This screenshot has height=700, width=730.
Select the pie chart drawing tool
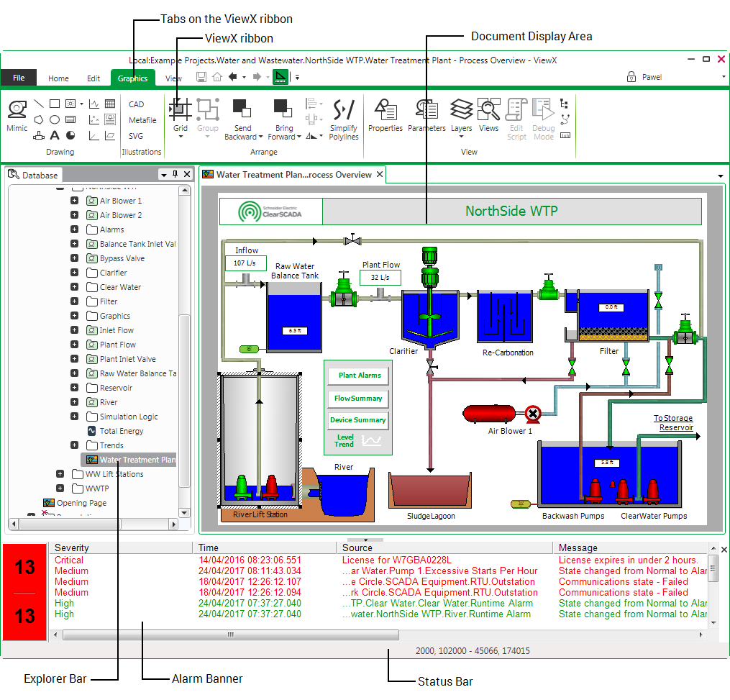tap(70, 135)
